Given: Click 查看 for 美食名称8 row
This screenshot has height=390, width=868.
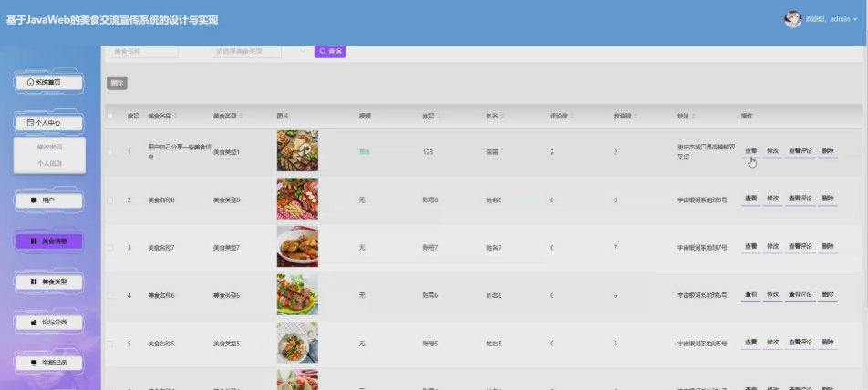Looking at the screenshot, I should click(x=750, y=199).
